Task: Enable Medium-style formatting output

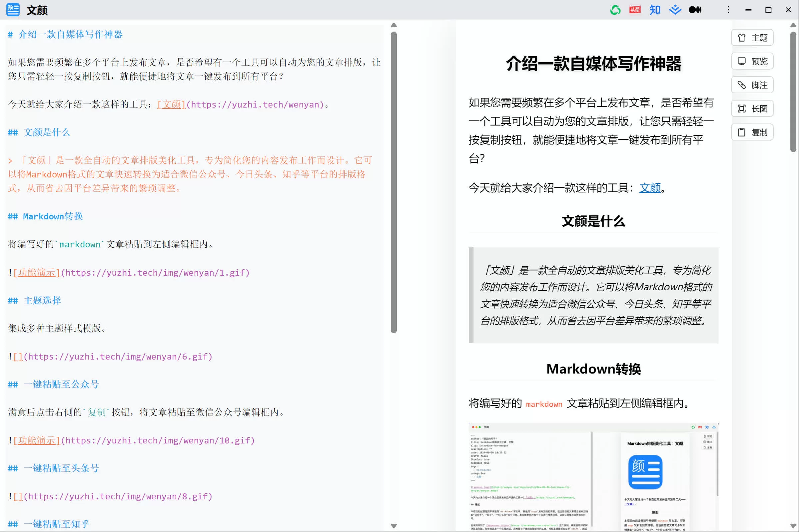Action: 695,10
